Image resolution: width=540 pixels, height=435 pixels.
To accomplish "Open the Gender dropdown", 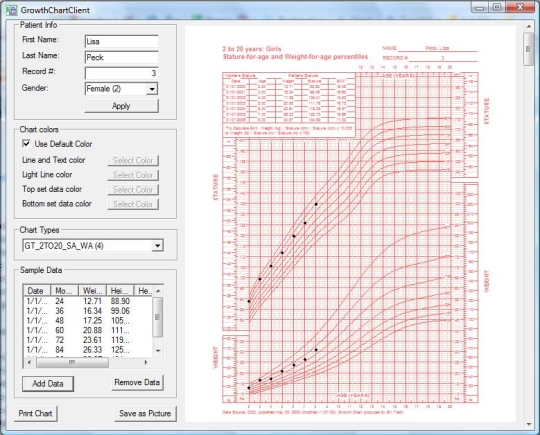I will [152, 89].
